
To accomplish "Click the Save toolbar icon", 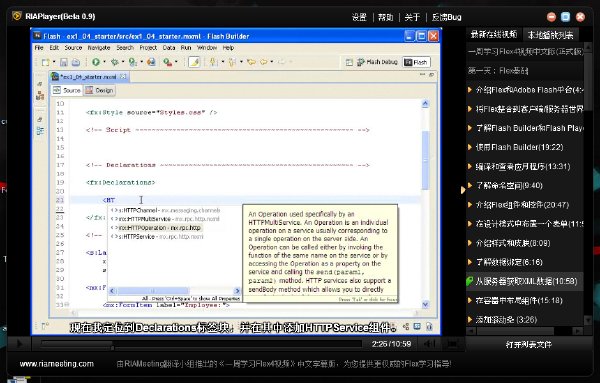I will point(64,62).
